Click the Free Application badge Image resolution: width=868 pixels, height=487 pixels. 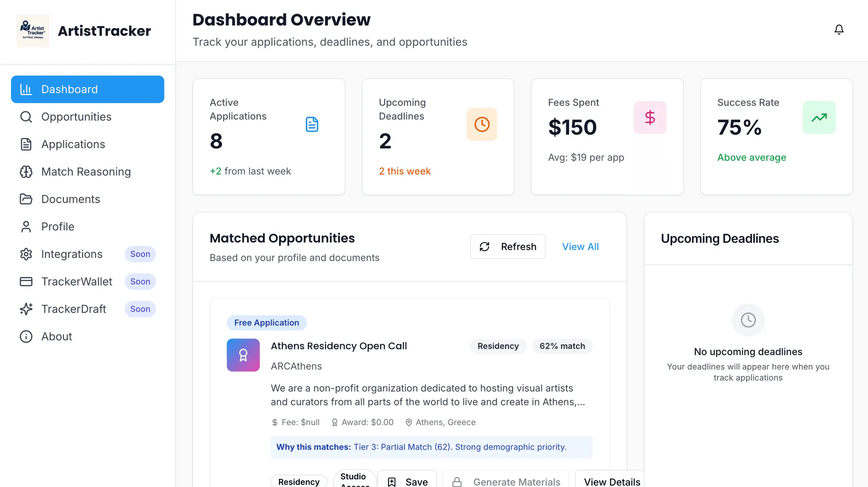(x=267, y=323)
